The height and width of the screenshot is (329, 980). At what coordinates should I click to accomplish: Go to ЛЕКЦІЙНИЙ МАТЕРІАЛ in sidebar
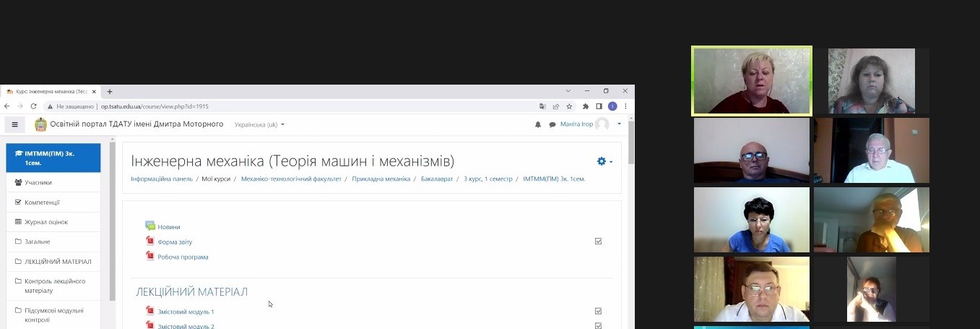(53, 261)
